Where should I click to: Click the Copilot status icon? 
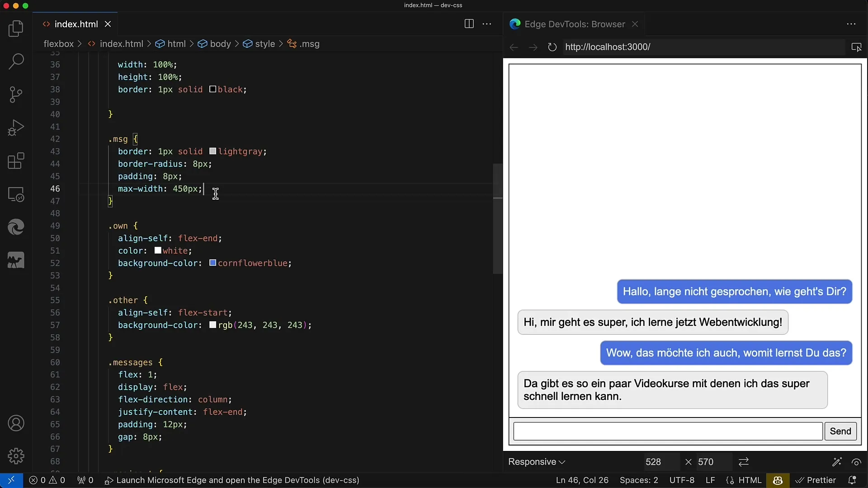(778, 480)
